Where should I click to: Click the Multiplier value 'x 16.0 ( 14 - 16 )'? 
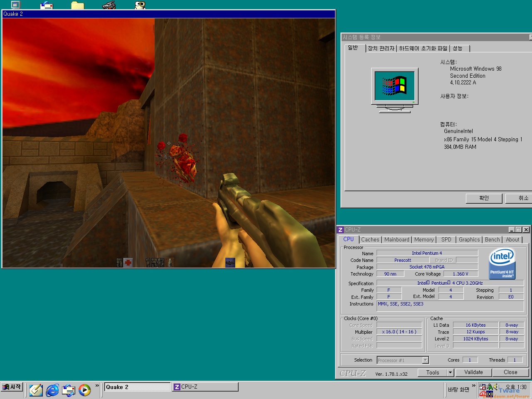pyautogui.click(x=399, y=332)
